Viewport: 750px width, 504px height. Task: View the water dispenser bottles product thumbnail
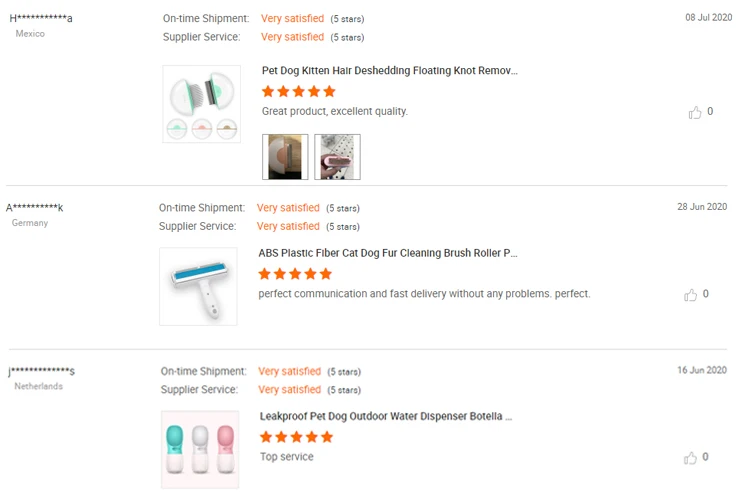tap(200, 449)
